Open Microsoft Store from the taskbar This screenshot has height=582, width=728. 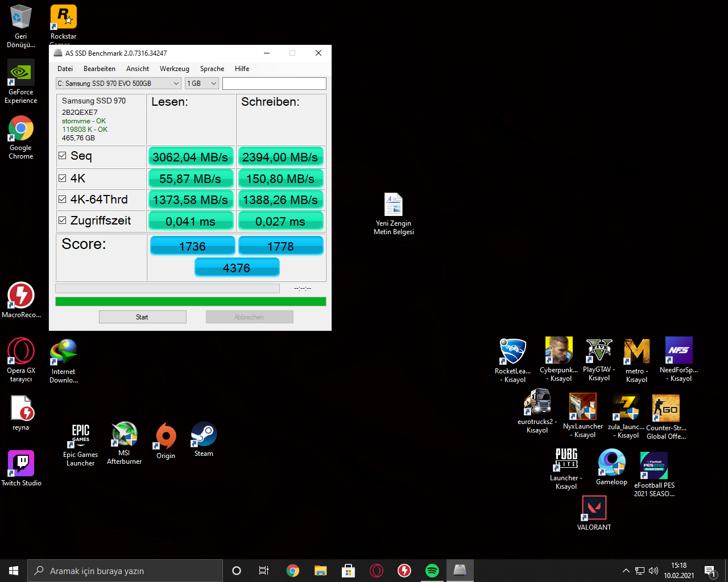349,571
